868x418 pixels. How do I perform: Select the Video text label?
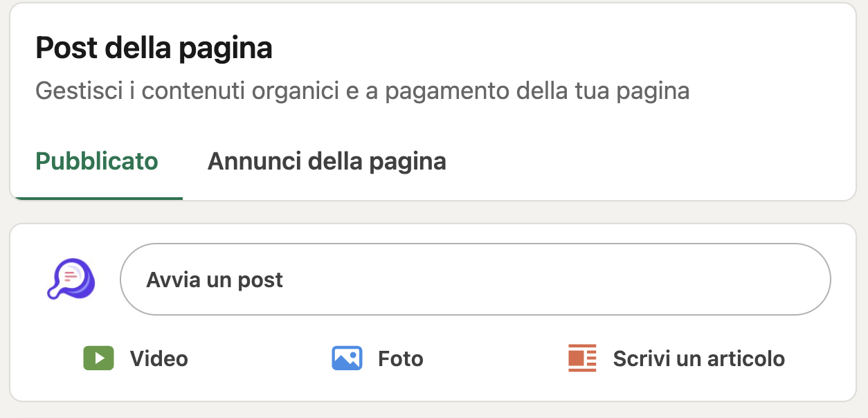(x=159, y=359)
